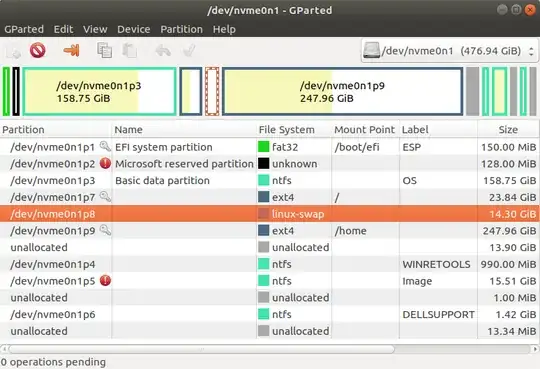540x369 pixels.
Task: Click the device selector up/down arrows
Action: point(531,51)
